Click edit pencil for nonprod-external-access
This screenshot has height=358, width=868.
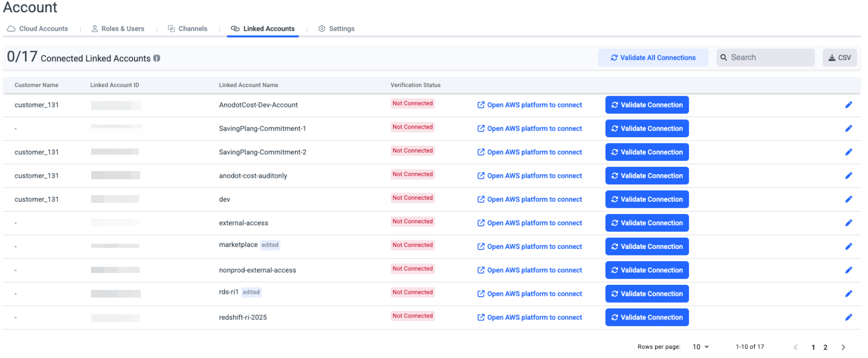(848, 270)
